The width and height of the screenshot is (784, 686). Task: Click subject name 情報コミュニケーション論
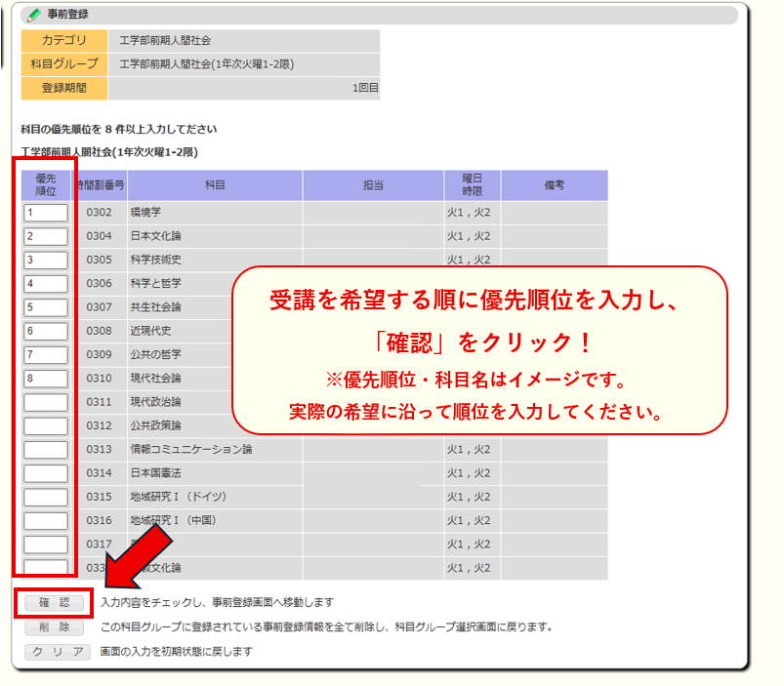pos(191,450)
